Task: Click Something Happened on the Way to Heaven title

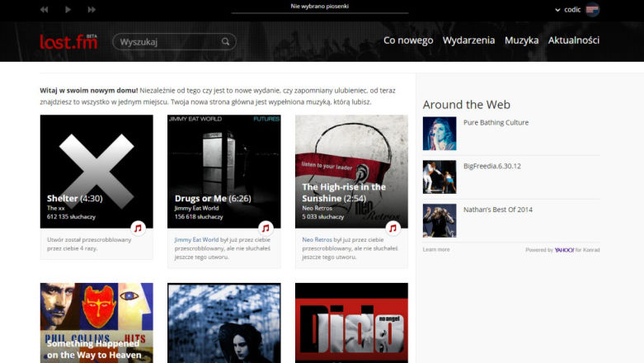Action: click(x=94, y=349)
